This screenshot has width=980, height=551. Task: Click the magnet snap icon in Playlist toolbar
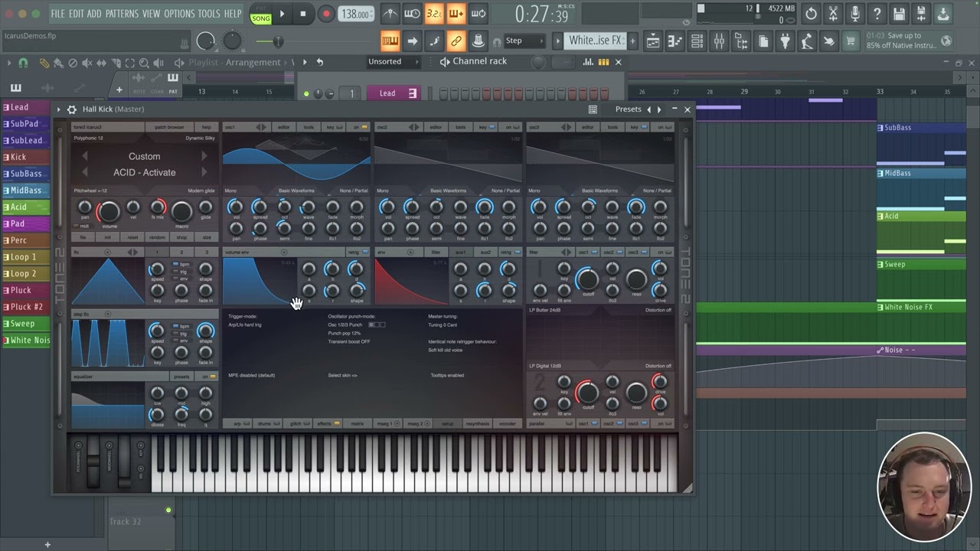click(x=23, y=63)
